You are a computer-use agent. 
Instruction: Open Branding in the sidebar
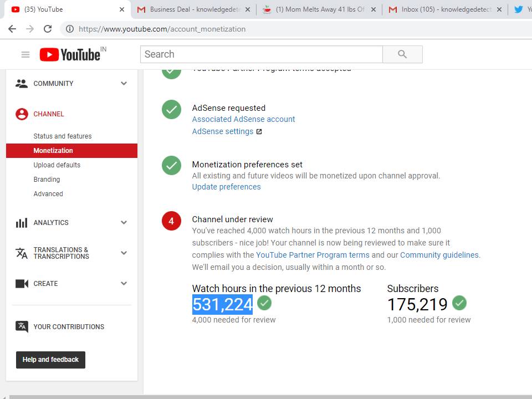coord(47,180)
